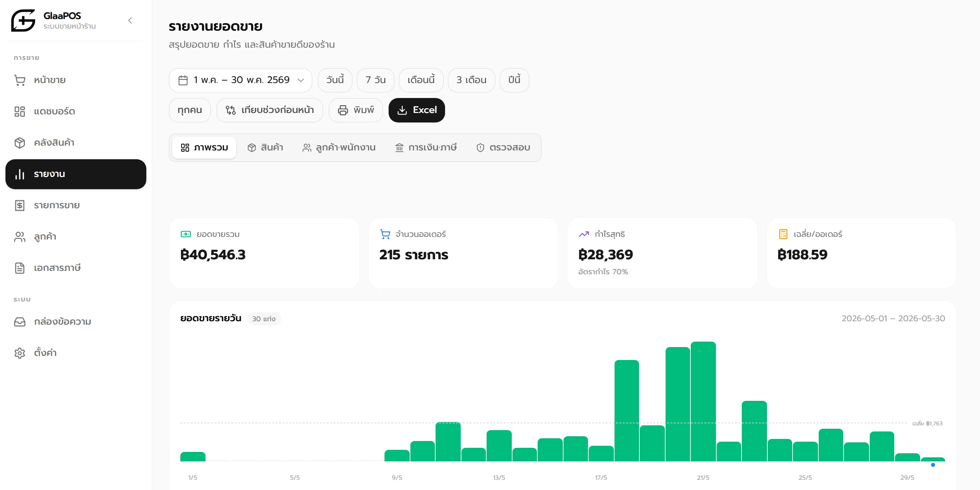Collapse the sidebar with chevron

coord(130,20)
